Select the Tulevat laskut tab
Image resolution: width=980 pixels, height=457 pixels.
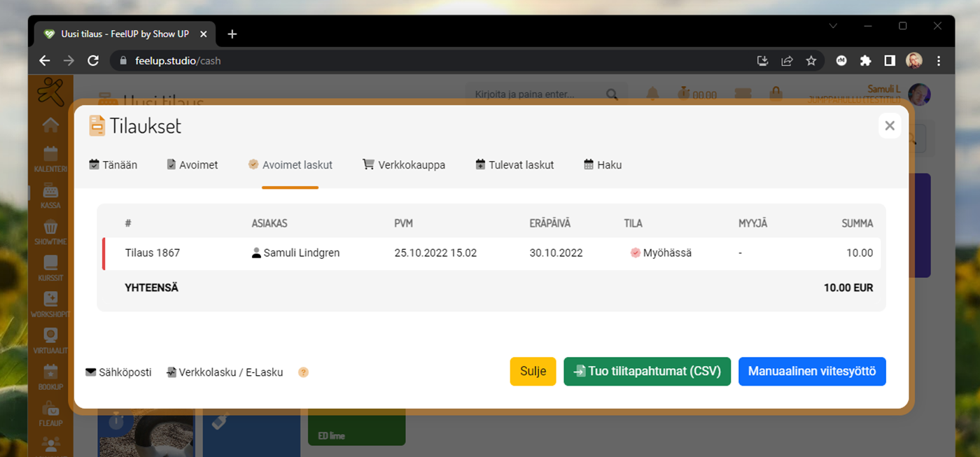tap(514, 165)
